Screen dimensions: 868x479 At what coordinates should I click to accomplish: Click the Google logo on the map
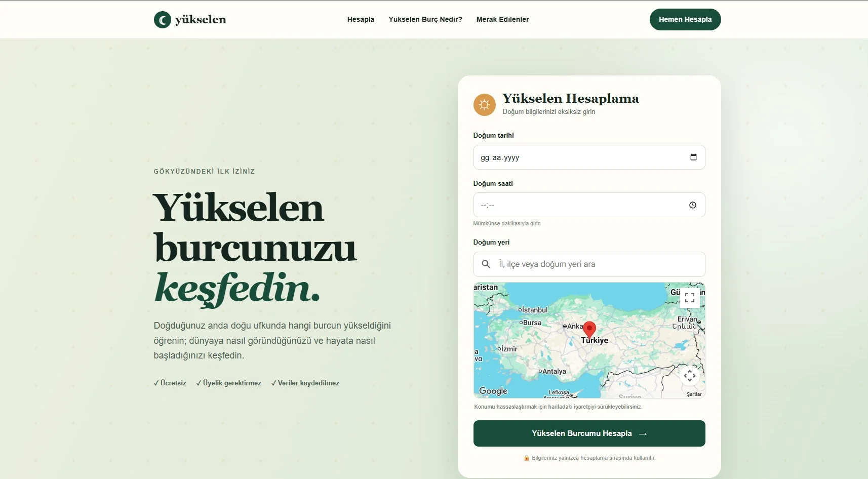[x=493, y=391]
